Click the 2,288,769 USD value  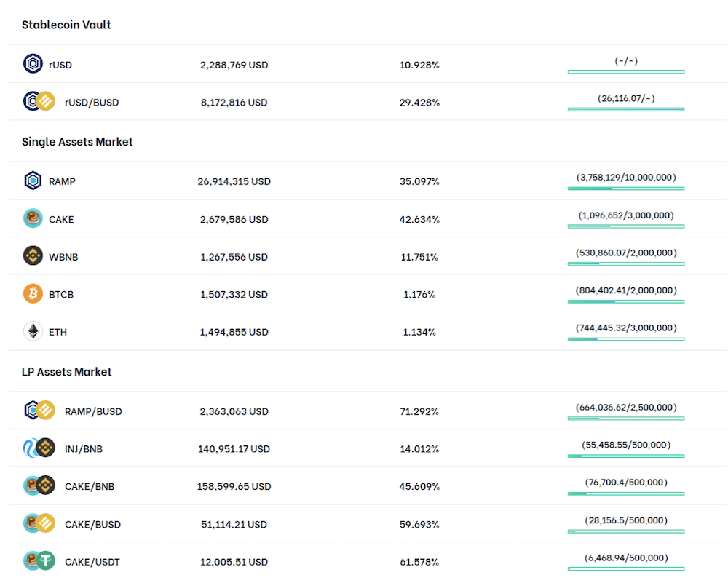(x=234, y=65)
